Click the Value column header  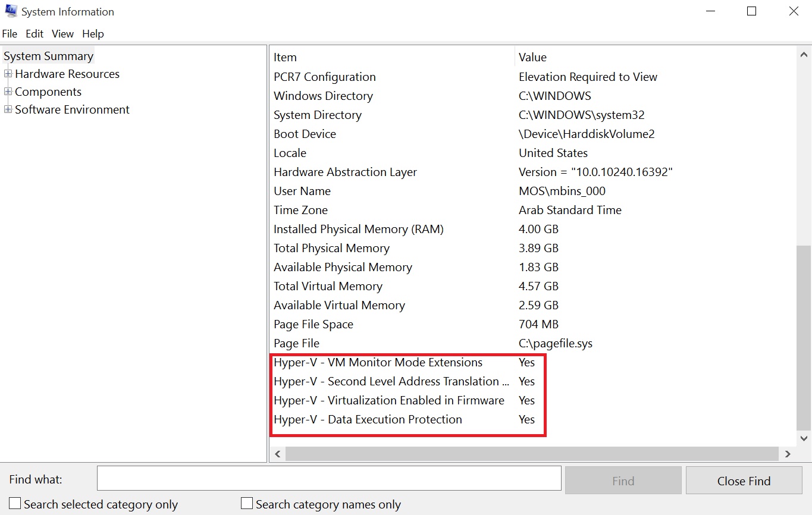tap(654, 58)
